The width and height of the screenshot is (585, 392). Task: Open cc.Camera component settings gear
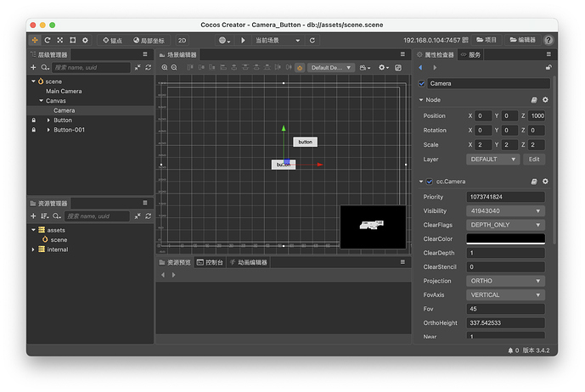tap(545, 182)
